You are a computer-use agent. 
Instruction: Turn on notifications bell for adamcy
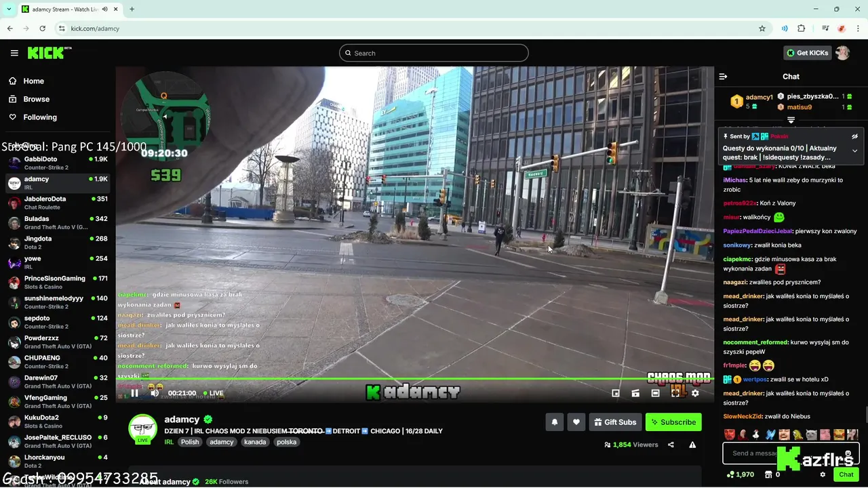[555, 422]
